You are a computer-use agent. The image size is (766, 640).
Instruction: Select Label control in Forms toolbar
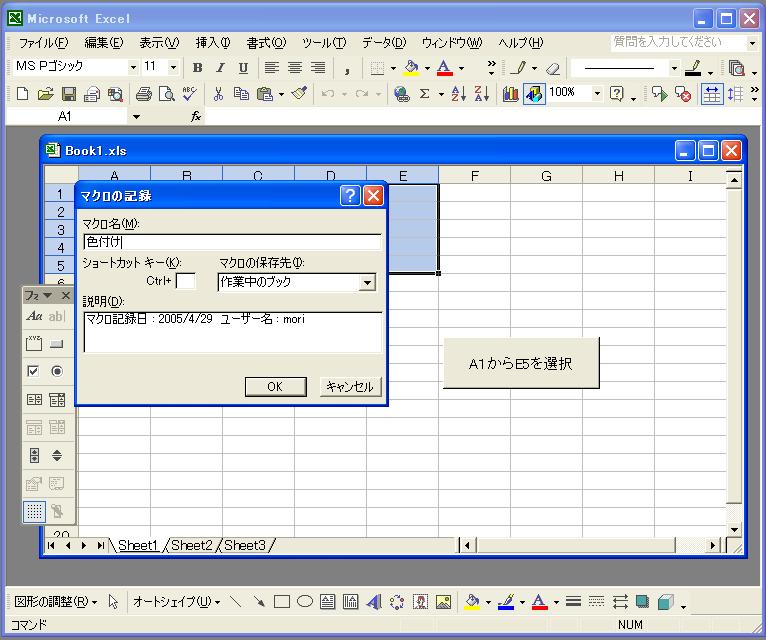pos(34,316)
